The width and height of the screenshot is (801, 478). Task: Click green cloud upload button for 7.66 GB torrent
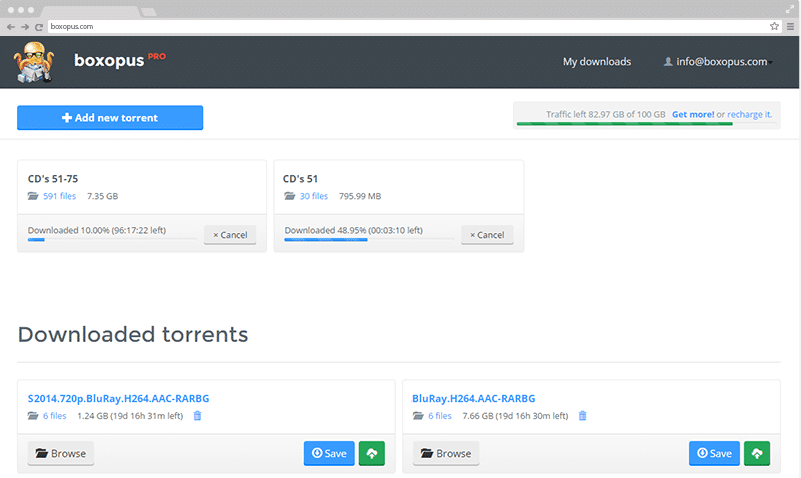(758, 453)
